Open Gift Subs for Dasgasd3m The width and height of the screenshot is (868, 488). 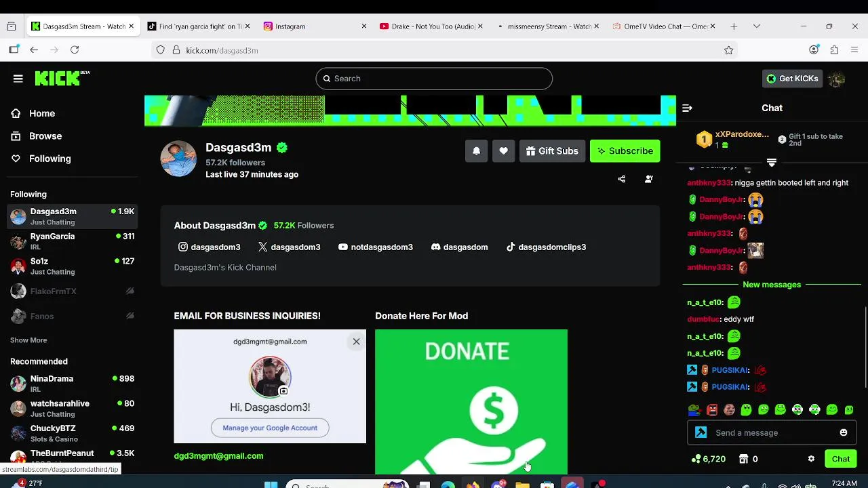pyautogui.click(x=552, y=151)
